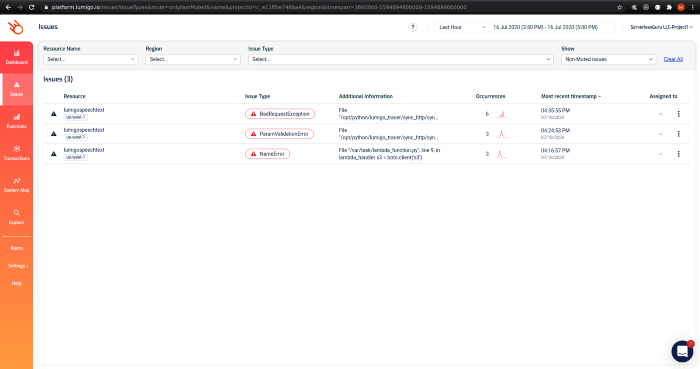Click the ParamValidationError issue type badge
The image size is (700, 369).
[279, 134]
